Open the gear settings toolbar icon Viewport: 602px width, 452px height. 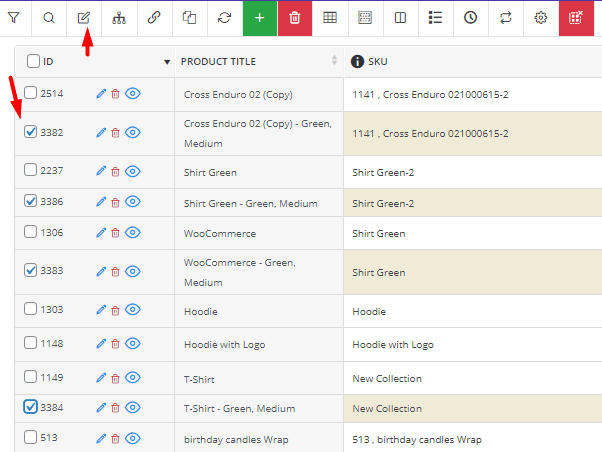(x=541, y=18)
